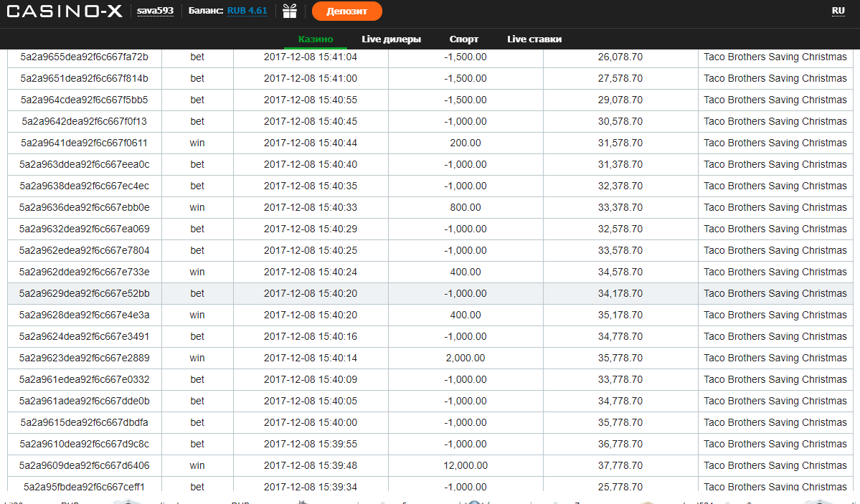860x504 pixels.
Task: Click the 12,000.00 win amount
Action: (466, 465)
